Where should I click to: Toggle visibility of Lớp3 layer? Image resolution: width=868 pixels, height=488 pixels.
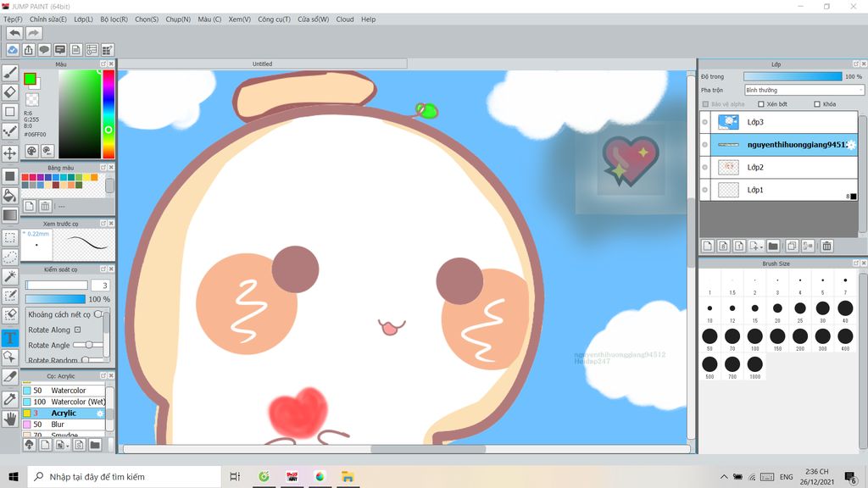click(704, 122)
